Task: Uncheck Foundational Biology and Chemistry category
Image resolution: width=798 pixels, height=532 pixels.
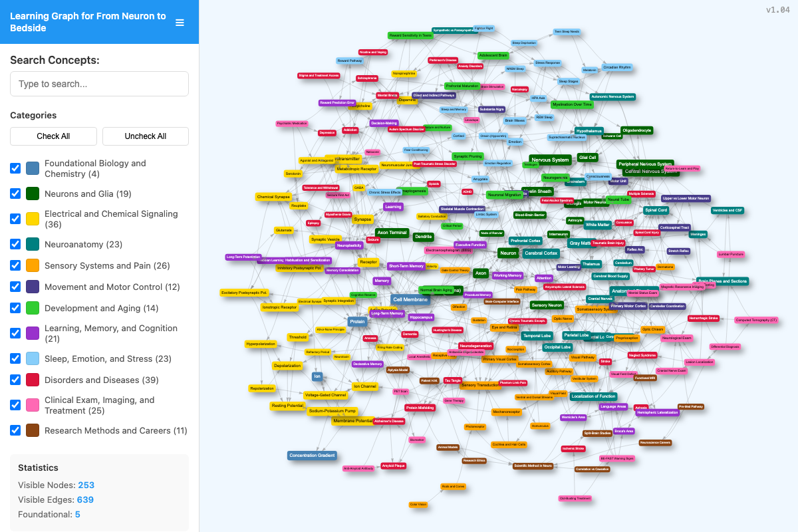Action: (x=15, y=168)
